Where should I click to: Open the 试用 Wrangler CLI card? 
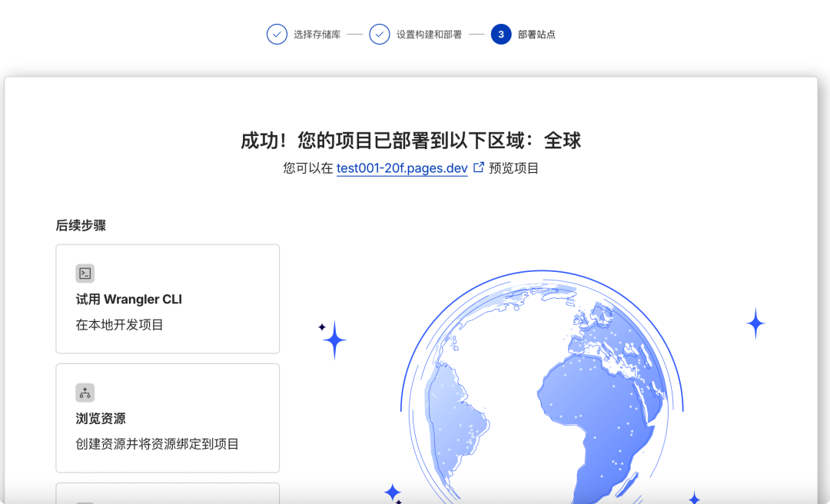(168, 299)
